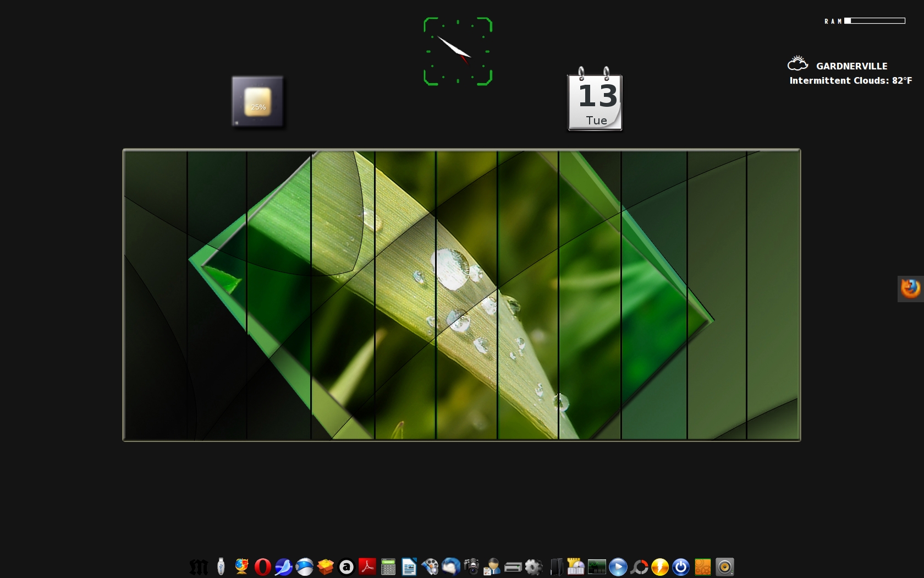Launch SRWare Iron chrome-blue sphere browser

point(304,567)
